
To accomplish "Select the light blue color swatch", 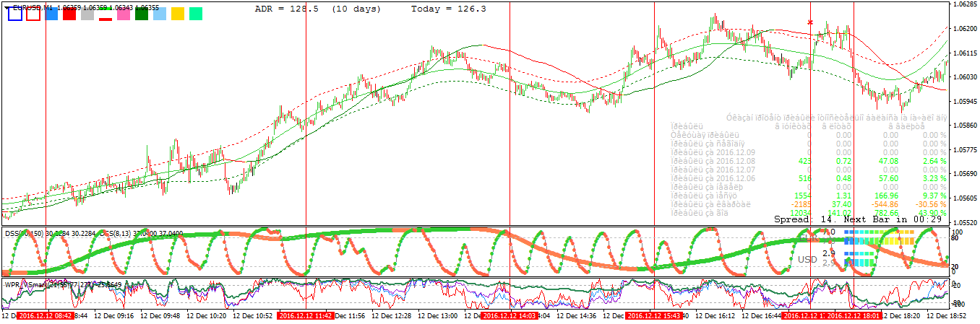I will click(160, 14).
